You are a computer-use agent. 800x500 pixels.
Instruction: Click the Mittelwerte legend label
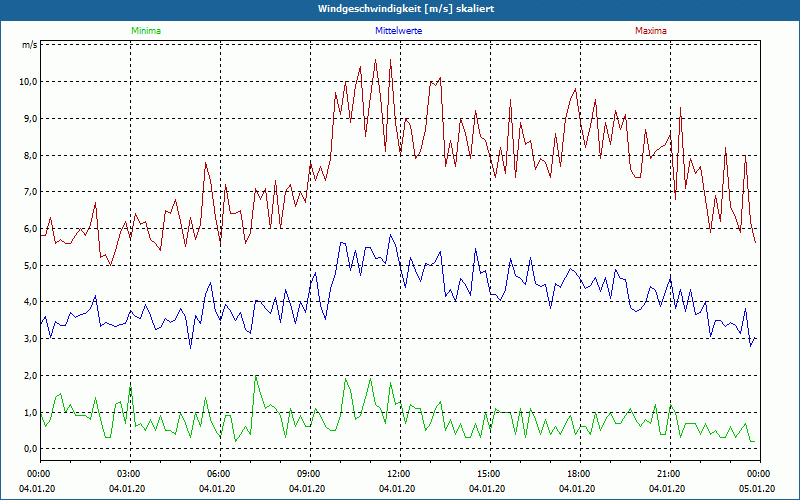398,31
